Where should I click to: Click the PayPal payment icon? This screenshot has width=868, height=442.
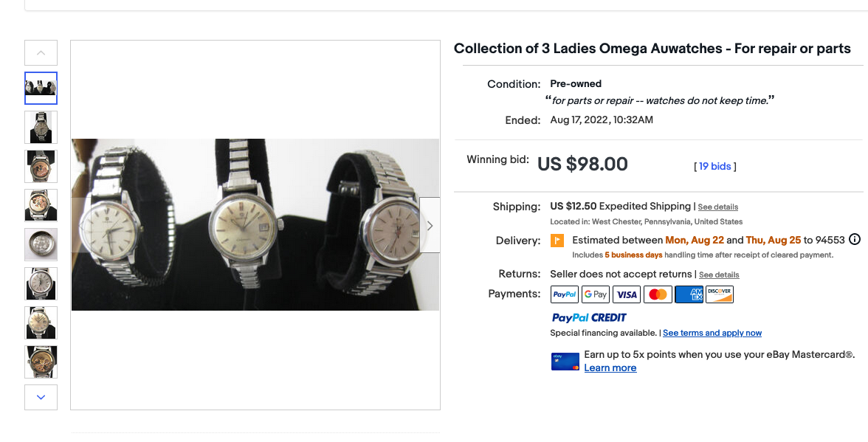coord(565,294)
